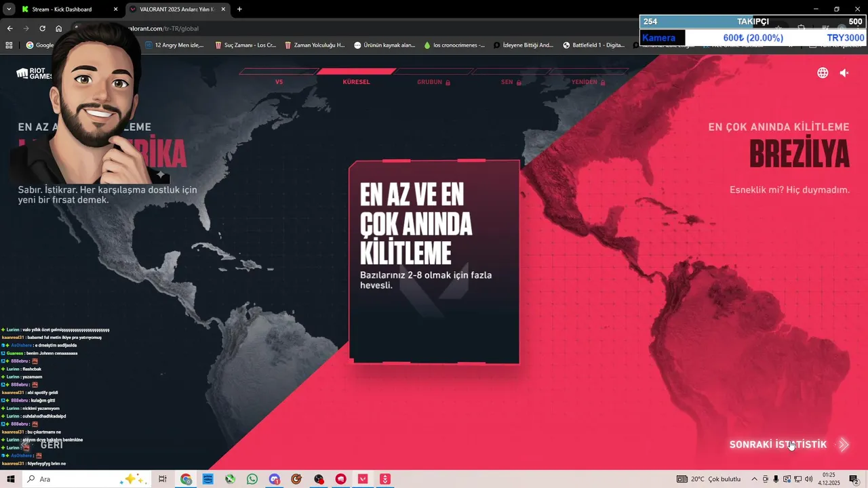The image size is (868, 488).
Task: Click the microphone tray icon
Action: tap(776, 479)
